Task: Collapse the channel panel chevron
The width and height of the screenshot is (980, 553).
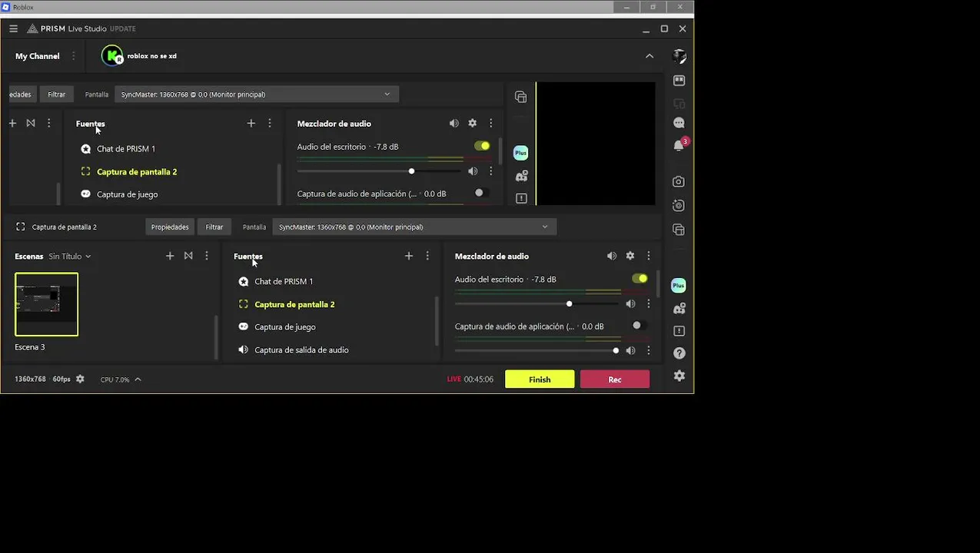Action: (649, 56)
